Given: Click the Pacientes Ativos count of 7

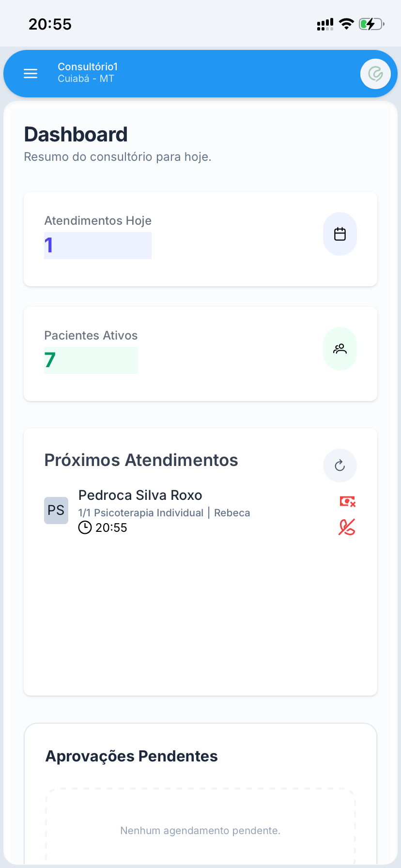Looking at the screenshot, I should (x=50, y=360).
